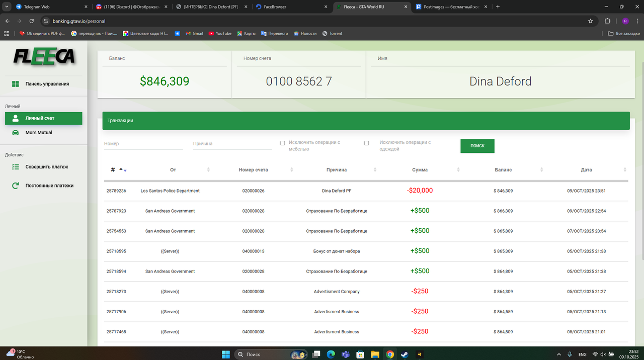Viewport: 644px width, 360px height.
Task: Sort table by the Причина column
Action: coord(337,170)
